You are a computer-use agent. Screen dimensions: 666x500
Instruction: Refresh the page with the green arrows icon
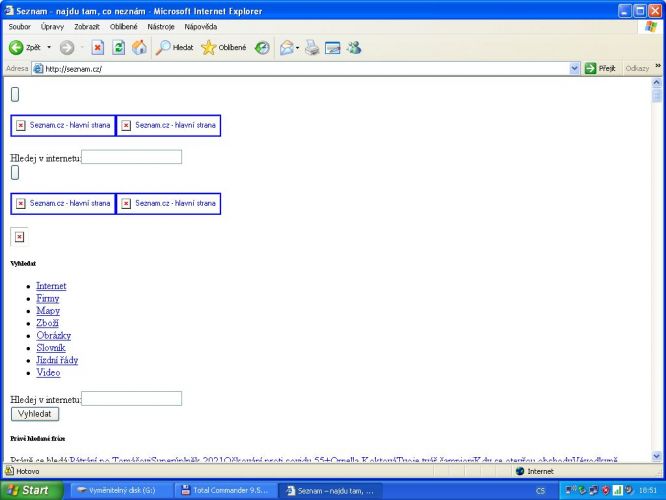[119, 48]
